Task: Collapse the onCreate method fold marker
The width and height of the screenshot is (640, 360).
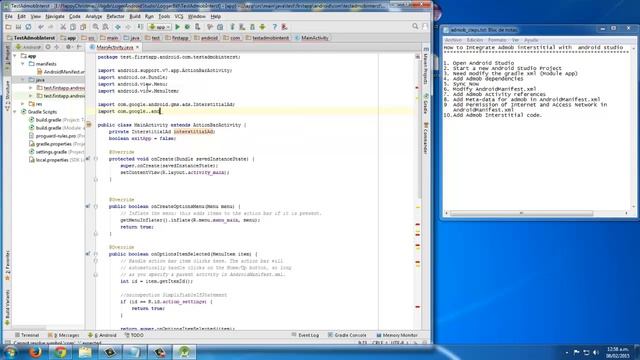Action: [x=96, y=159]
